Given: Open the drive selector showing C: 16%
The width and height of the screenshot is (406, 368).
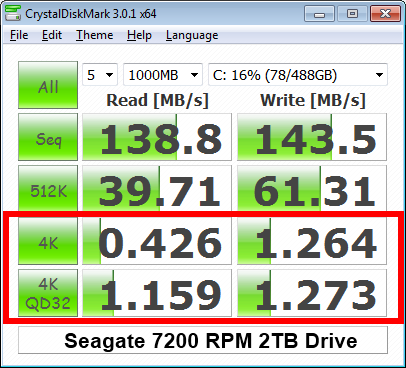Looking at the screenshot, I should click(x=298, y=75).
